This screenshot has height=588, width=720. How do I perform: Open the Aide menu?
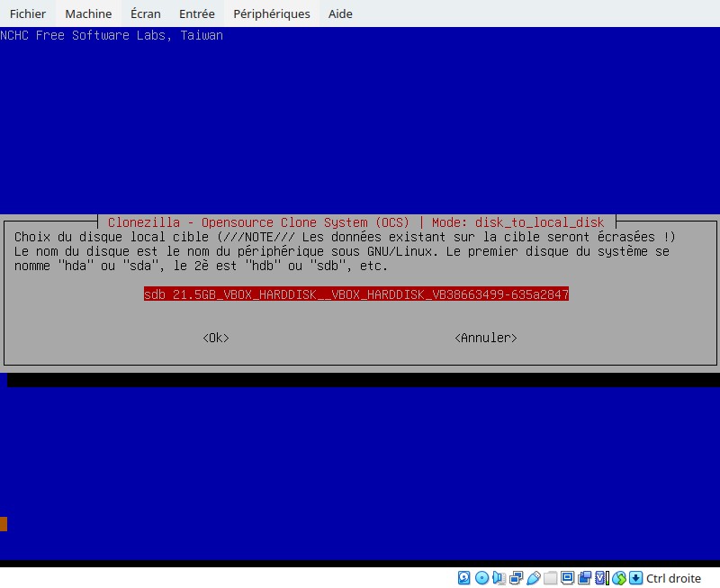pyautogui.click(x=340, y=14)
